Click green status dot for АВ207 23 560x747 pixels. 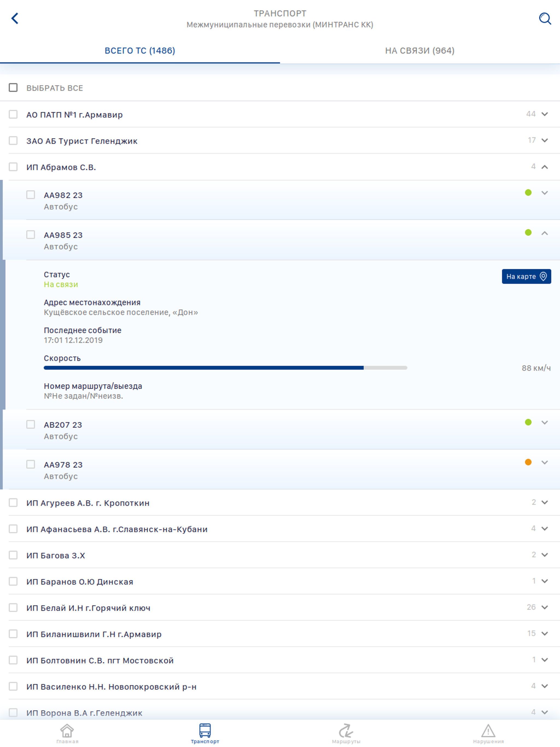tap(528, 422)
